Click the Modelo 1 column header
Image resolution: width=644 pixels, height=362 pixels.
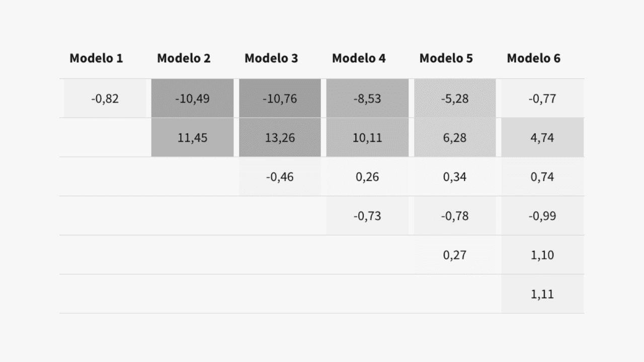(x=96, y=58)
